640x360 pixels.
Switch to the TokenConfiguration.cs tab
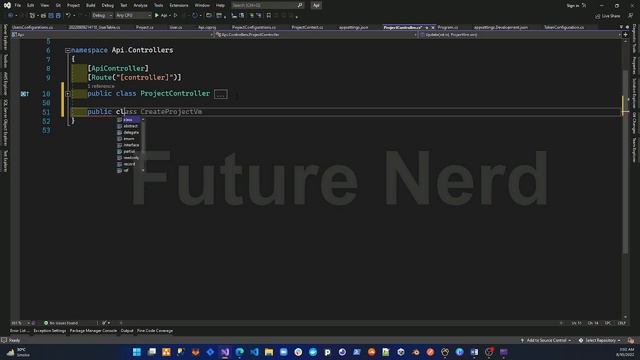564,27
